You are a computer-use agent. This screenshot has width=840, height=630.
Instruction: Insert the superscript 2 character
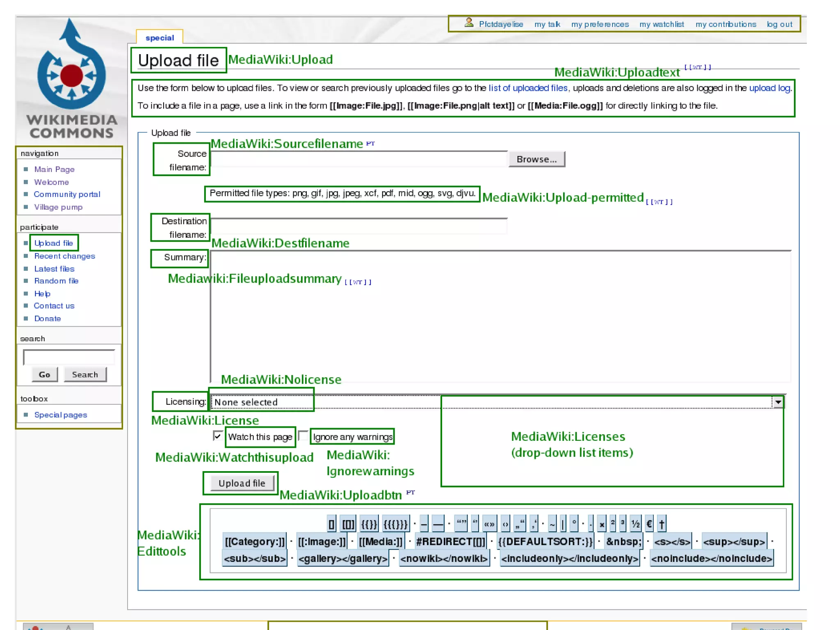[x=613, y=524]
